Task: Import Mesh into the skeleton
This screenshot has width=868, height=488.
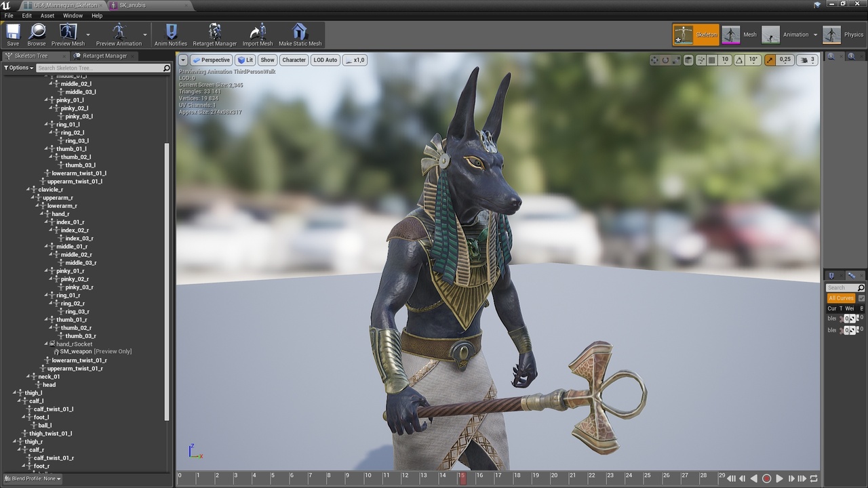Action: (258, 35)
